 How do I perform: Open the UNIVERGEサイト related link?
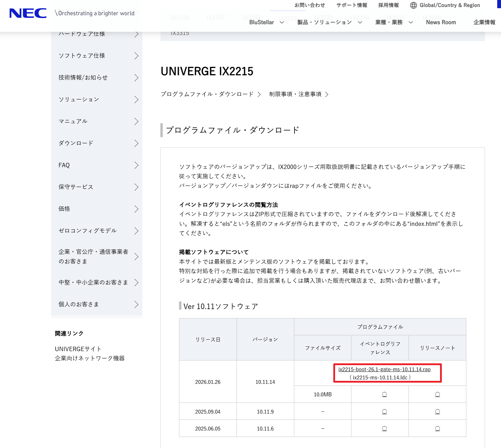click(x=78, y=349)
